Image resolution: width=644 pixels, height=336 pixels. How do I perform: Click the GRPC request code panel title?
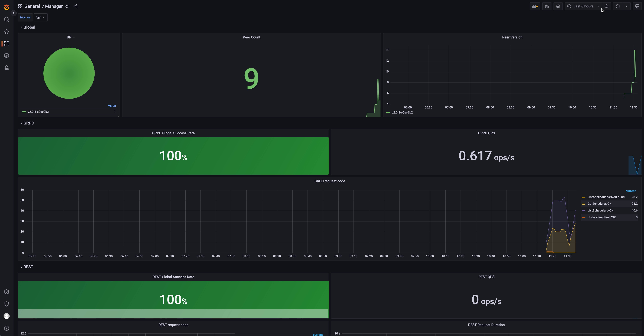pyautogui.click(x=329, y=181)
